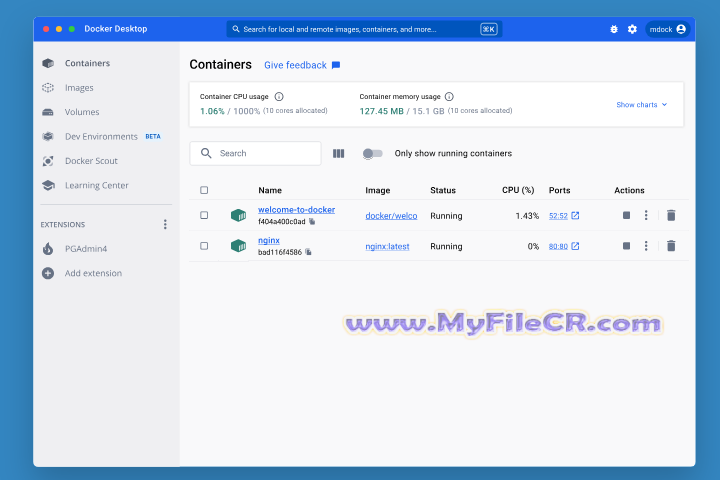Sort by the CPU (%) column header
Screen dimensions: 720x480
click(x=518, y=190)
